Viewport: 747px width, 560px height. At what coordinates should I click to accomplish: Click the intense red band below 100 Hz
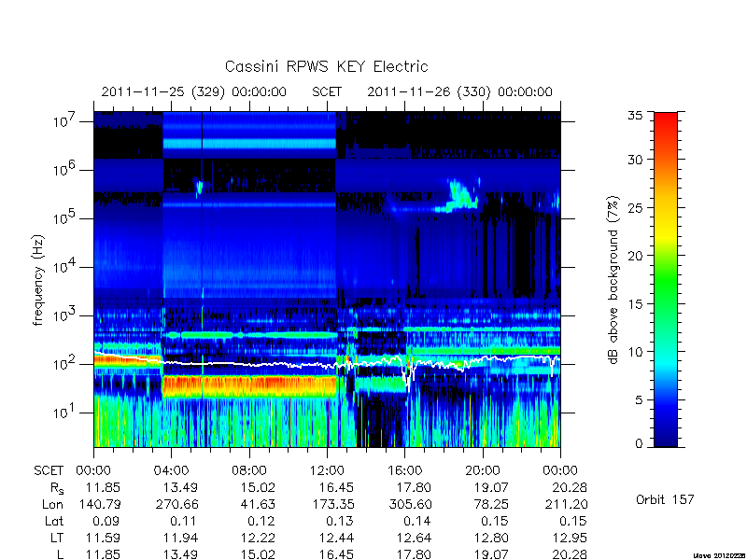click(250, 385)
